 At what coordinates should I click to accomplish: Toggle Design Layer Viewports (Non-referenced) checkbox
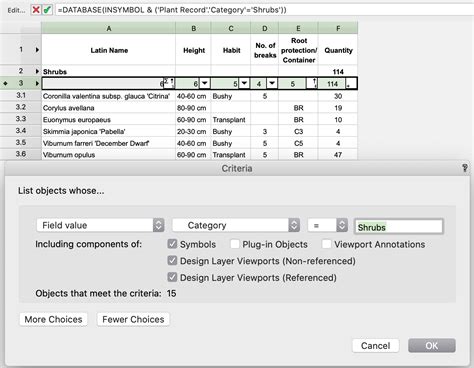tap(172, 261)
